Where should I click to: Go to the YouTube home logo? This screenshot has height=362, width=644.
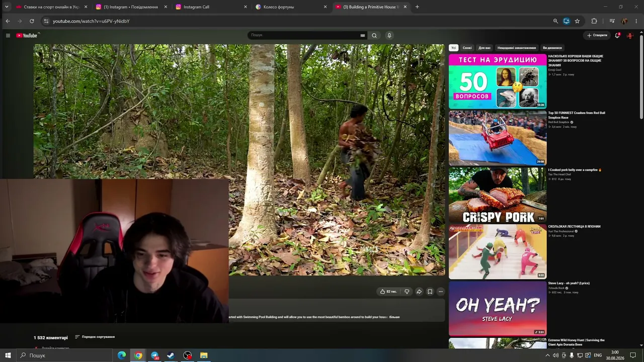pos(27,35)
